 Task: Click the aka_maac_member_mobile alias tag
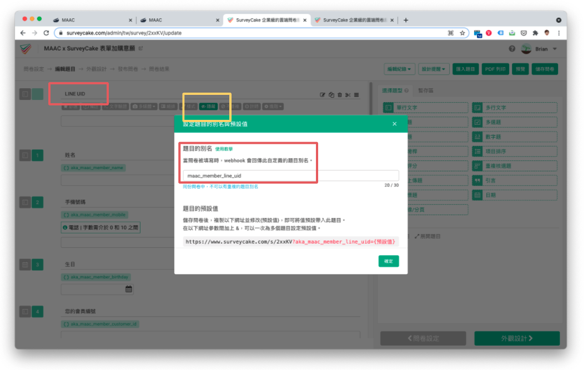[95, 215]
